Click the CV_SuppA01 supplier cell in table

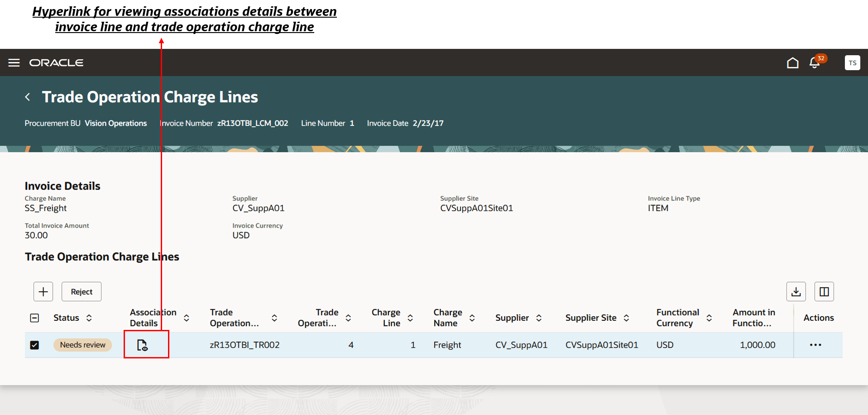(521, 345)
